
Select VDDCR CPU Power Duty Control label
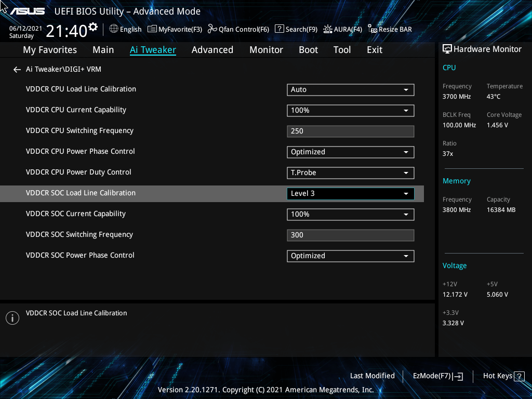(78, 172)
